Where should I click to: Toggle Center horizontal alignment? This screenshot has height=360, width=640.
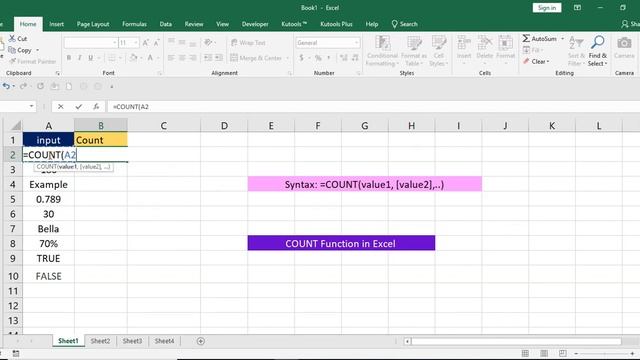click(182, 58)
